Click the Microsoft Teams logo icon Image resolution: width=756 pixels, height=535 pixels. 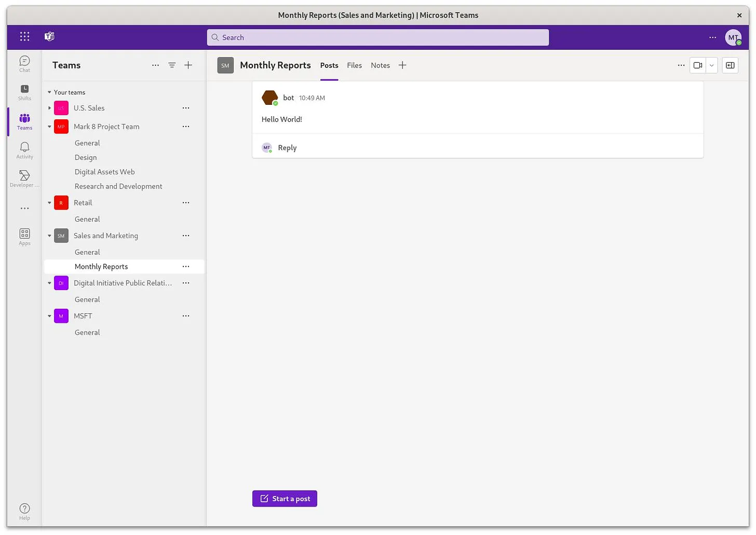[49, 37]
